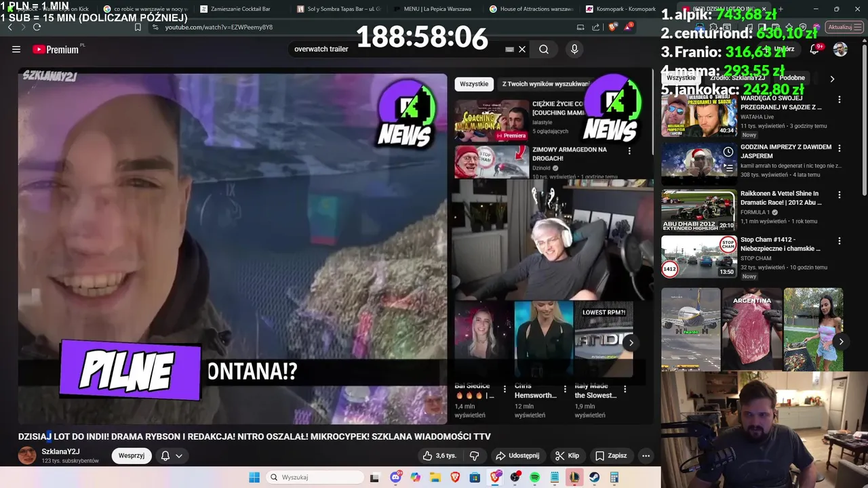
Task: Open Calculator from taskbar
Action: click(x=614, y=477)
